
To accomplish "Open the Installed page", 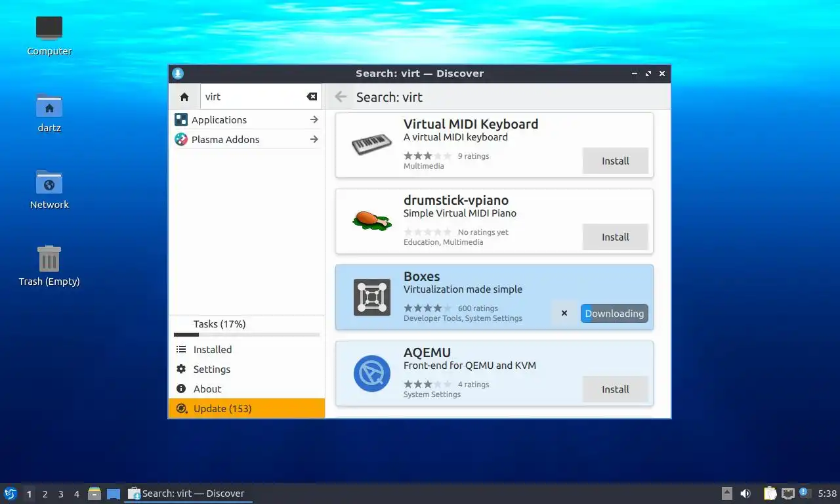I will [247, 350].
